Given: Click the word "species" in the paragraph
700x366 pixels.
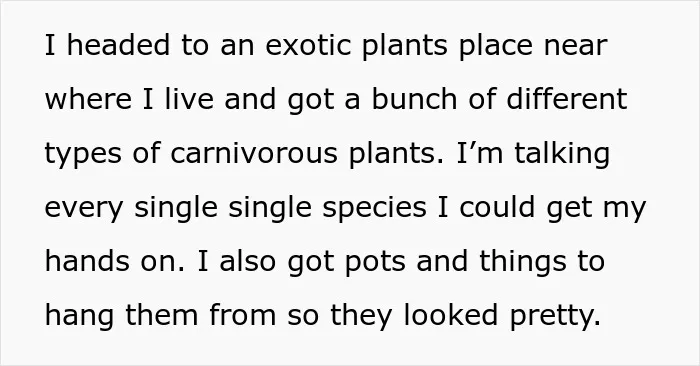Looking at the screenshot, I should tap(375, 209).
